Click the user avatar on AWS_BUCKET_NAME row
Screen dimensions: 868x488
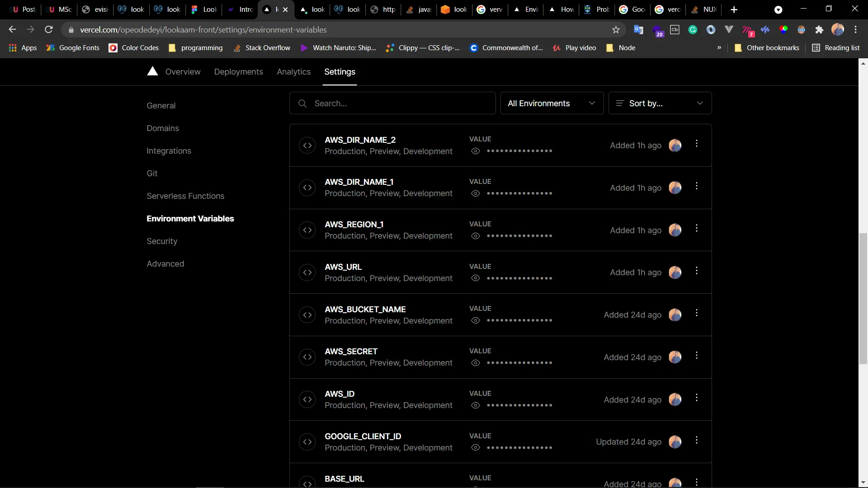[675, 315]
